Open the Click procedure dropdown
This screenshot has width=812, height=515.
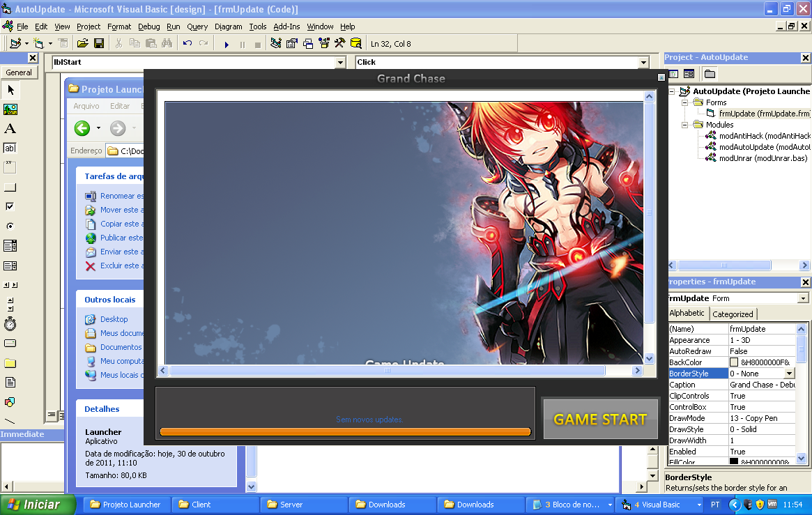pos(644,63)
